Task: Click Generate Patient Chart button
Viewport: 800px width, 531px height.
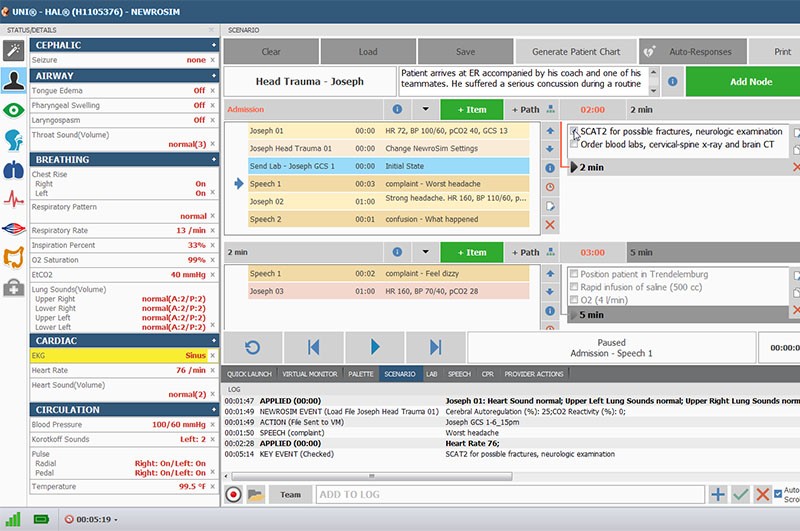Action: pos(575,52)
